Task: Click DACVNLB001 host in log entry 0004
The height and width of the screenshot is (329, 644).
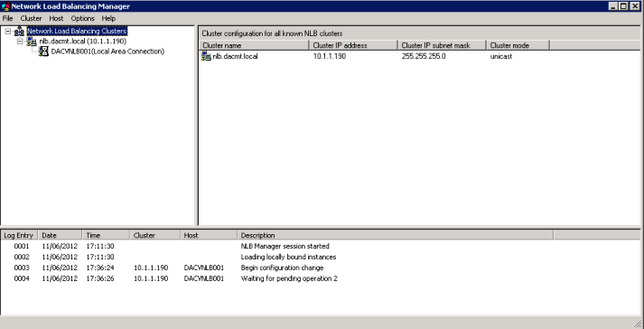Action: coord(204,278)
